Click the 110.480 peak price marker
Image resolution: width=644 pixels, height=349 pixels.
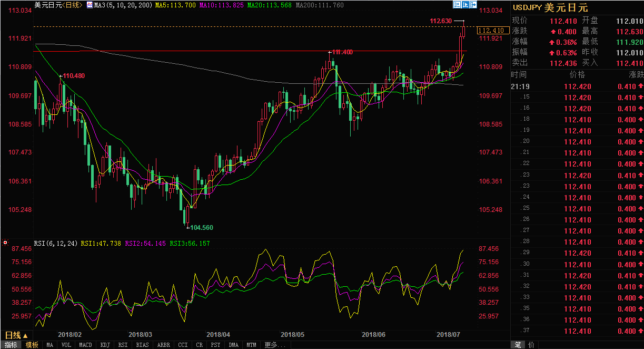(74, 76)
